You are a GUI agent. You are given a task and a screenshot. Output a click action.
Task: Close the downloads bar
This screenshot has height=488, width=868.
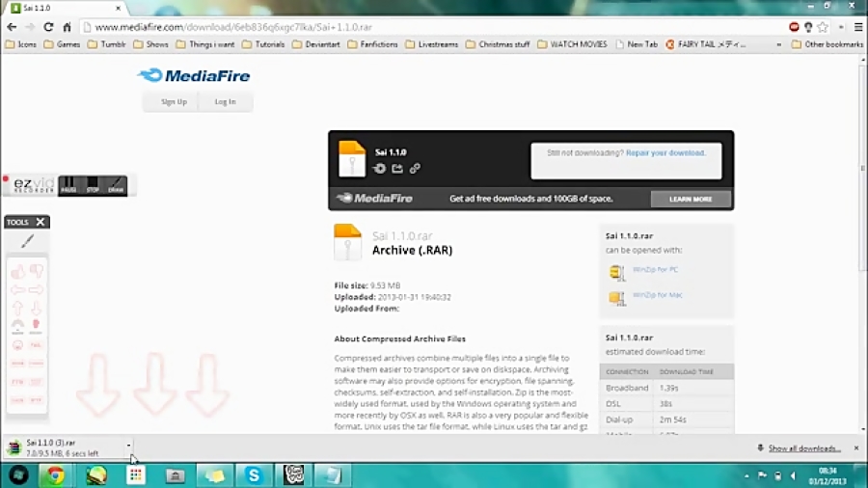856,447
